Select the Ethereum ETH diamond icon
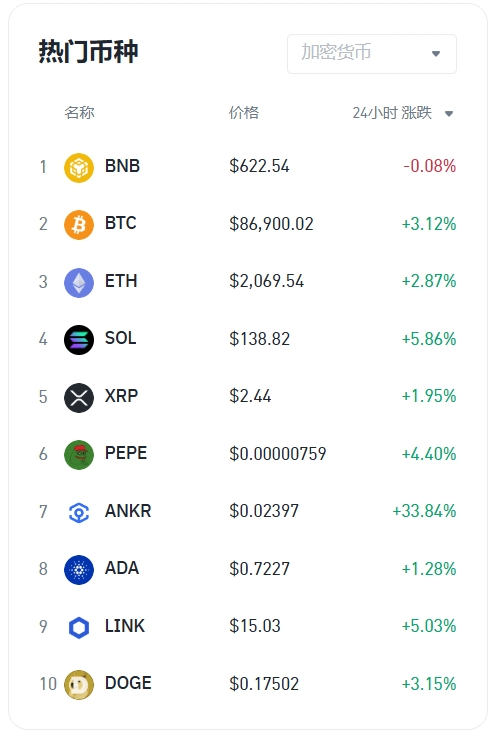The height and width of the screenshot is (742, 497). click(x=79, y=283)
